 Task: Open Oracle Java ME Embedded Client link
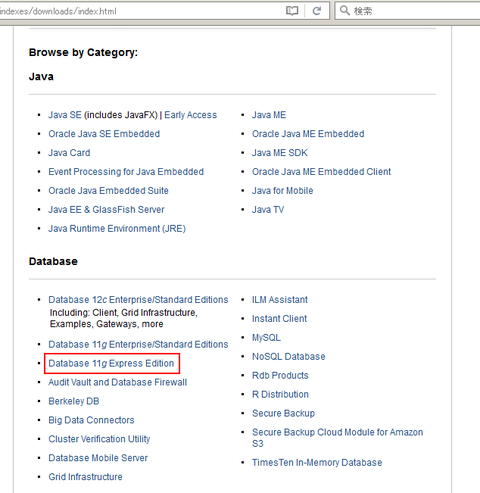point(321,172)
